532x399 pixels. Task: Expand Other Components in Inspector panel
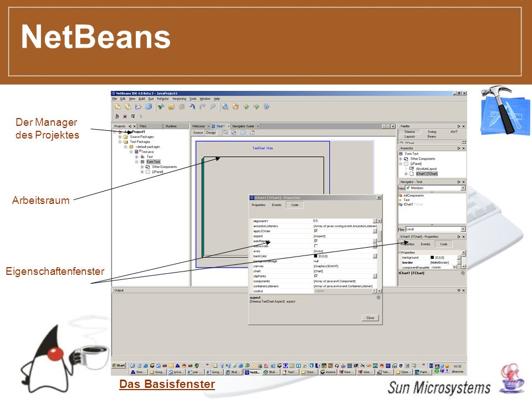pyautogui.click(x=401, y=159)
